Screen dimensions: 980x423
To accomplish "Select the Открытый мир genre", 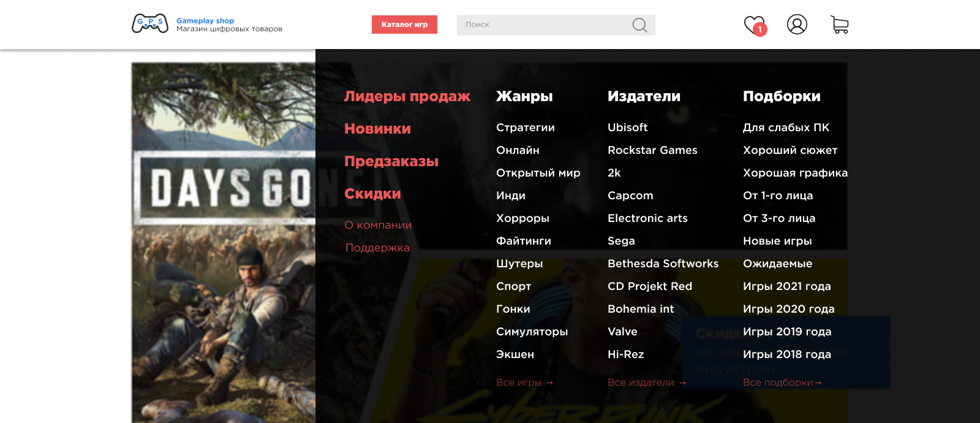I will click(x=538, y=173).
